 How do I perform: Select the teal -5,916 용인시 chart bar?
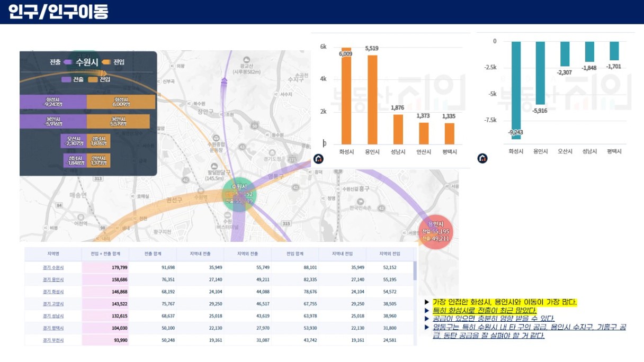540,73
